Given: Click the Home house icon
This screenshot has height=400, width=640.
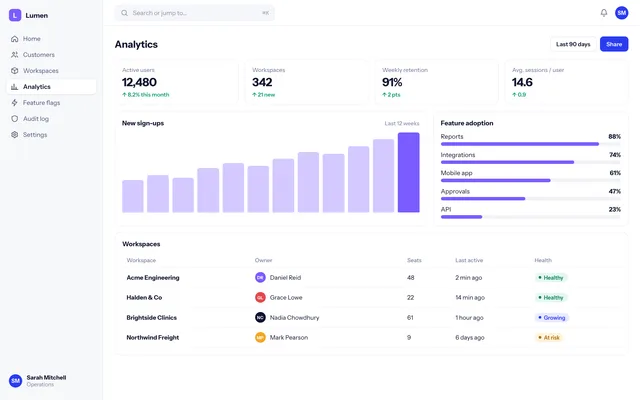Looking at the screenshot, I should point(15,39).
